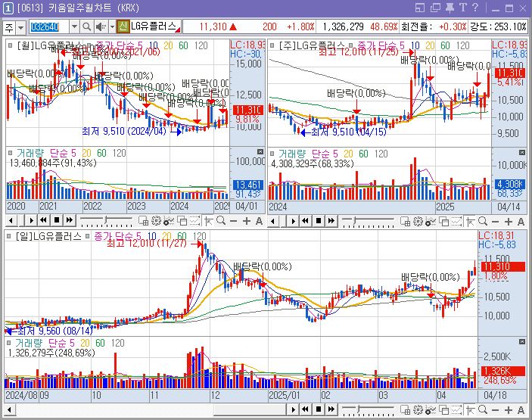Click the monthly chart 04/01 date box
Screen dimensions: 532x420
247,207
